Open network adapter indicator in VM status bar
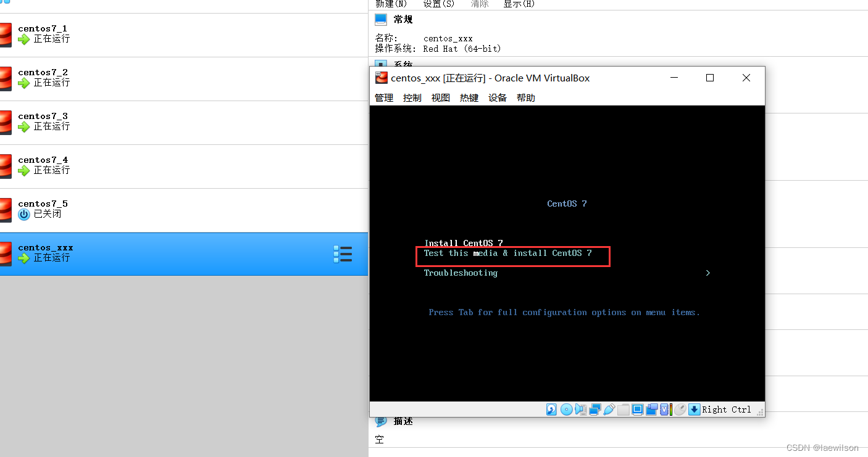Screen dimensions: 868x457 click(x=595, y=410)
